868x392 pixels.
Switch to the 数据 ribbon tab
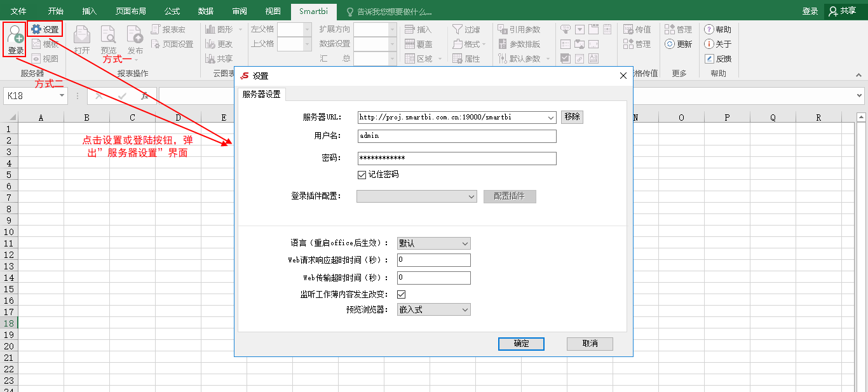coord(206,11)
